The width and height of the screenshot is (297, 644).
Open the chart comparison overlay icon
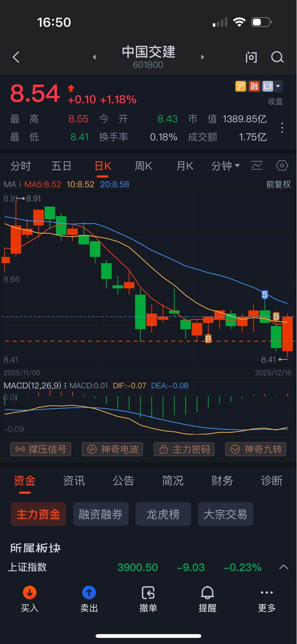pyautogui.click(x=257, y=166)
